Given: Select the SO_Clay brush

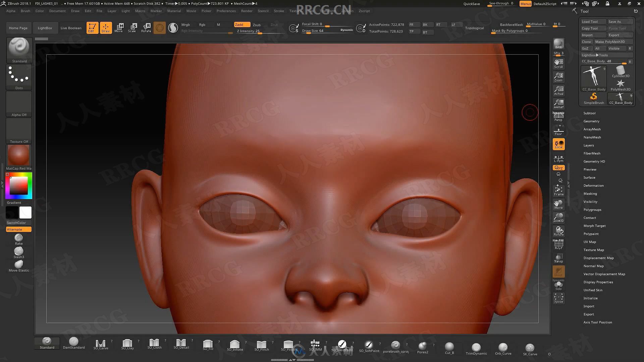Looking at the screenshot, I should 127,344.
